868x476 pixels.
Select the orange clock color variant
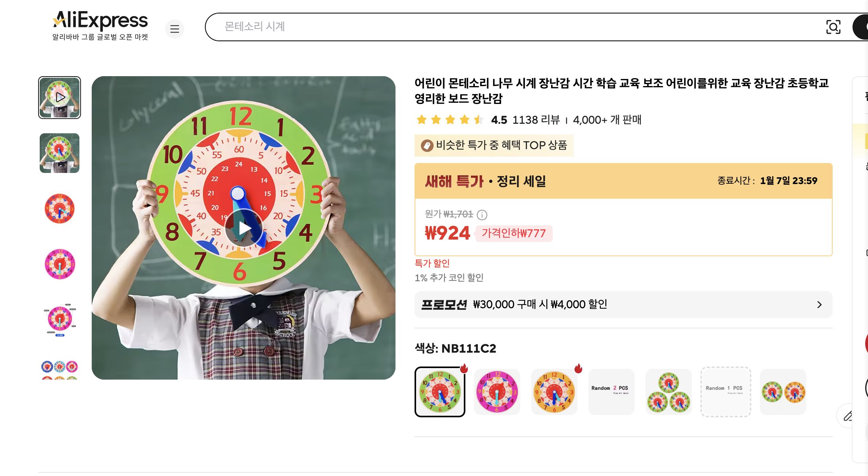click(554, 392)
